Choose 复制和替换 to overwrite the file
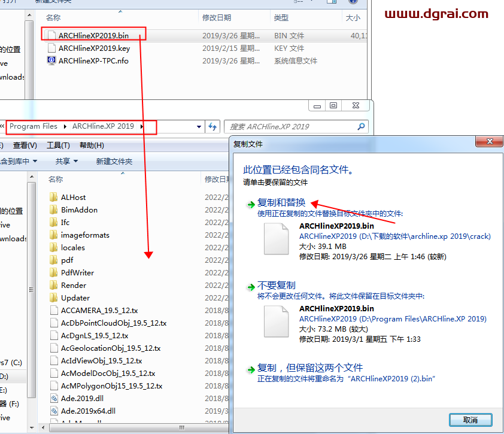The height and width of the screenshot is (434, 504). tap(281, 202)
